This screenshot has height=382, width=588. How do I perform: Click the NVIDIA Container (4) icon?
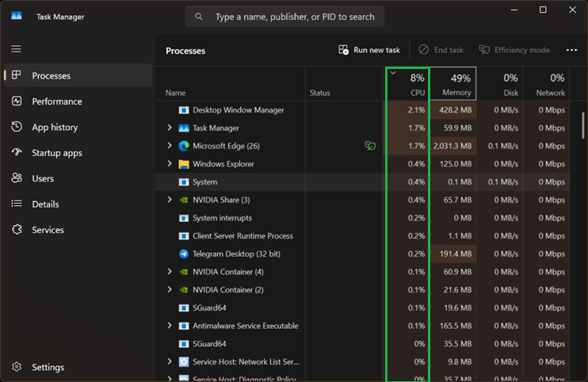[x=184, y=272]
